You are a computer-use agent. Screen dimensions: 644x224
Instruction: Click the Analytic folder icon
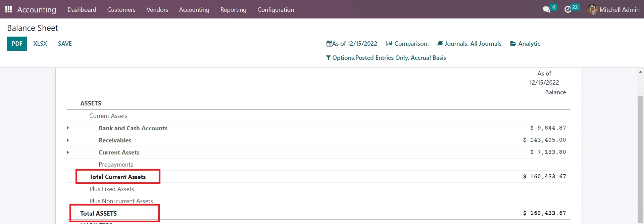[x=513, y=44]
